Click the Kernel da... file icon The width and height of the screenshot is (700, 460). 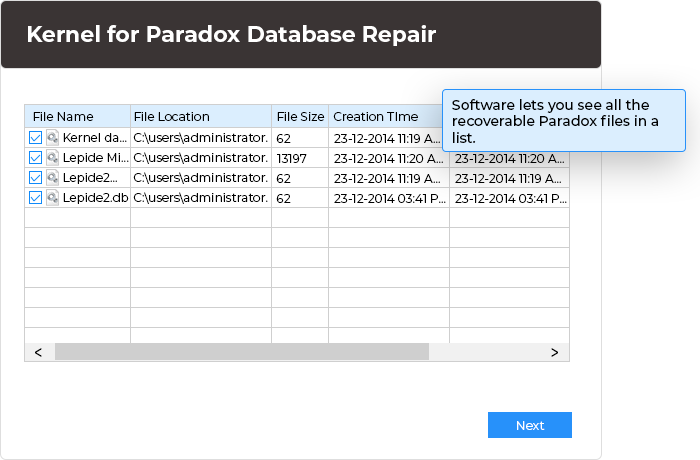point(53,138)
